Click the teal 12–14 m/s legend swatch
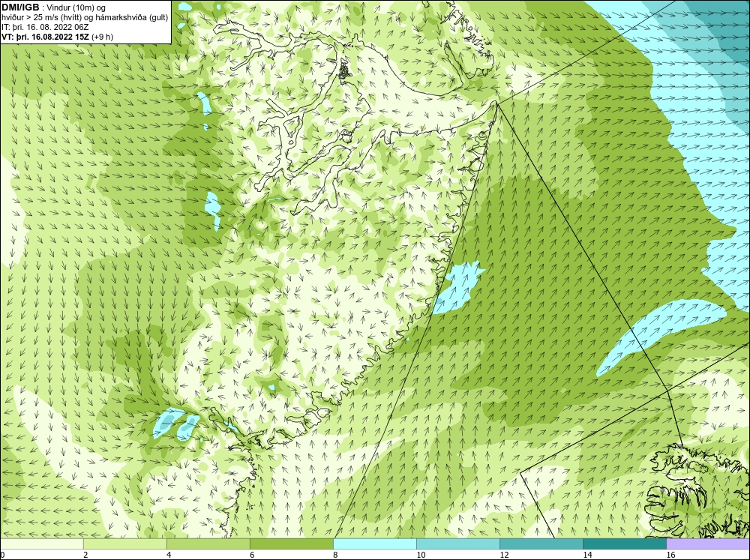 click(541, 544)
